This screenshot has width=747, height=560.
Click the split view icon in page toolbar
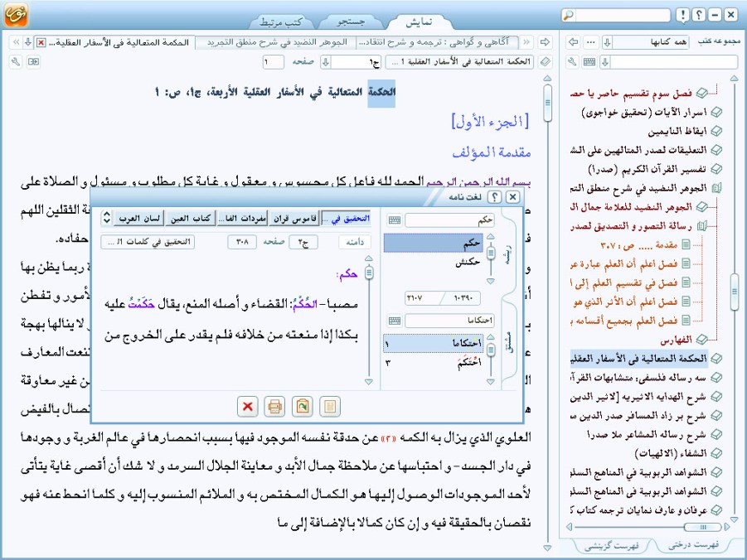[33, 62]
